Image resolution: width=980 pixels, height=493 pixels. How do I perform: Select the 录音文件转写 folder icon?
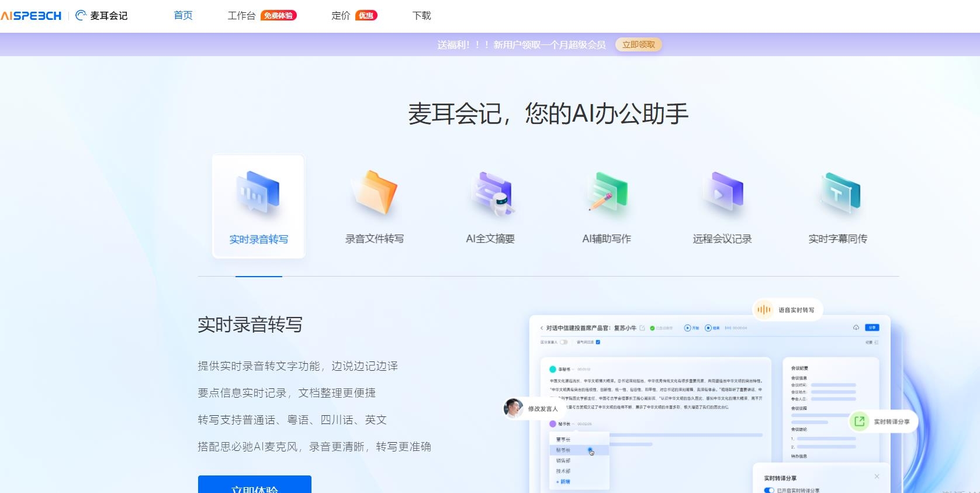(x=374, y=192)
